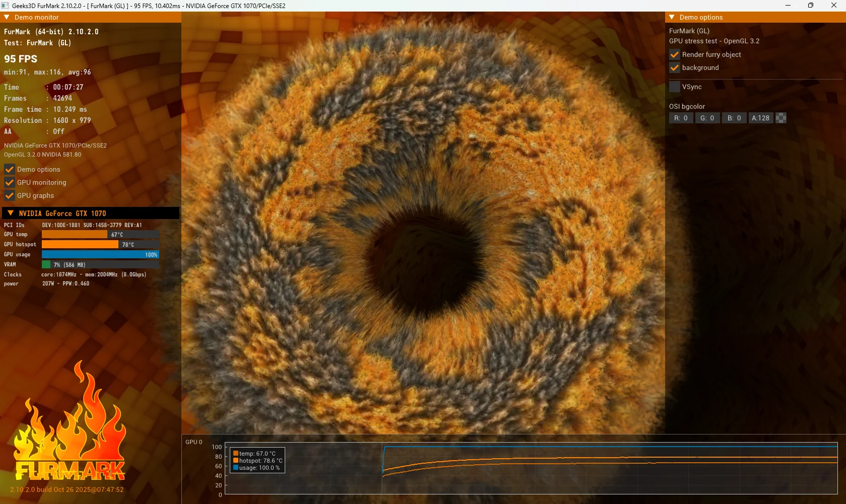This screenshot has width=846, height=504.
Task: Click the AA Off value
Action: [58, 131]
